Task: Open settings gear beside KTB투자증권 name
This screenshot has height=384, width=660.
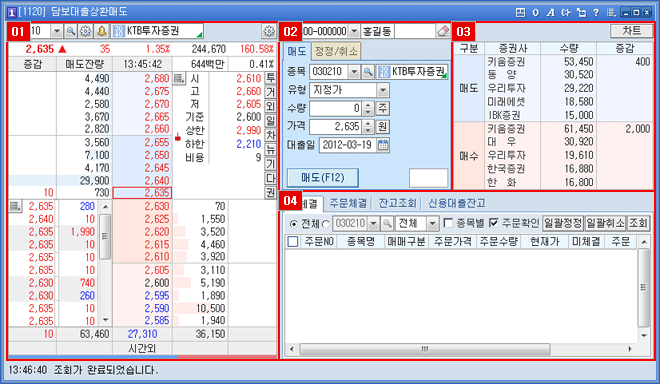Action: tap(269, 31)
